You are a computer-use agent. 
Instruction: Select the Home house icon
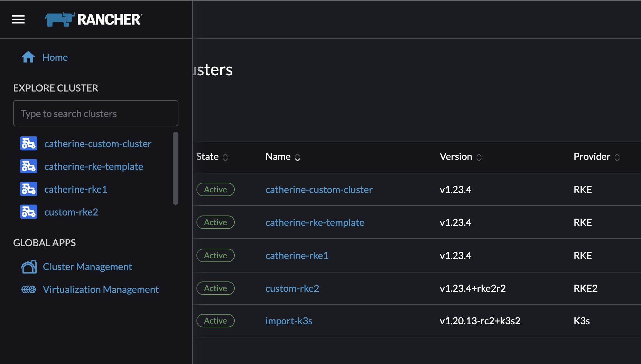click(x=28, y=57)
